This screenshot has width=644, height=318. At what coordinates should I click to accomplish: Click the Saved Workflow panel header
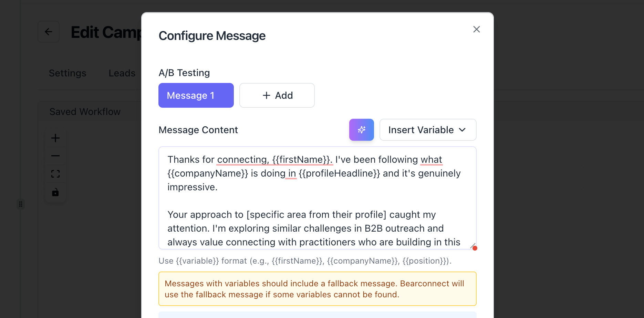tap(85, 112)
